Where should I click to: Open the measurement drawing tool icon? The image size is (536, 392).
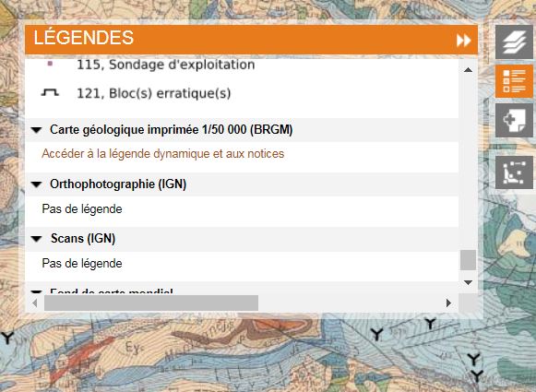514,172
